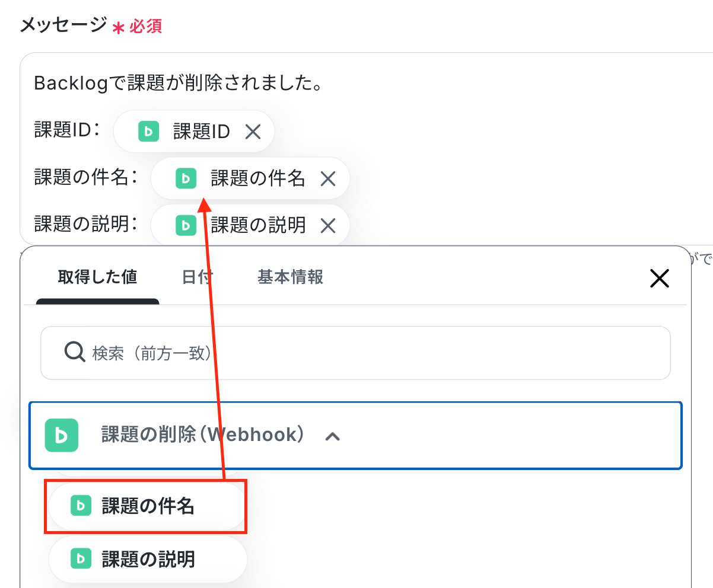Remove the 課題の件名 chip with its X
Viewport: 713px width, 588px height.
pyautogui.click(x=328, y=178)
